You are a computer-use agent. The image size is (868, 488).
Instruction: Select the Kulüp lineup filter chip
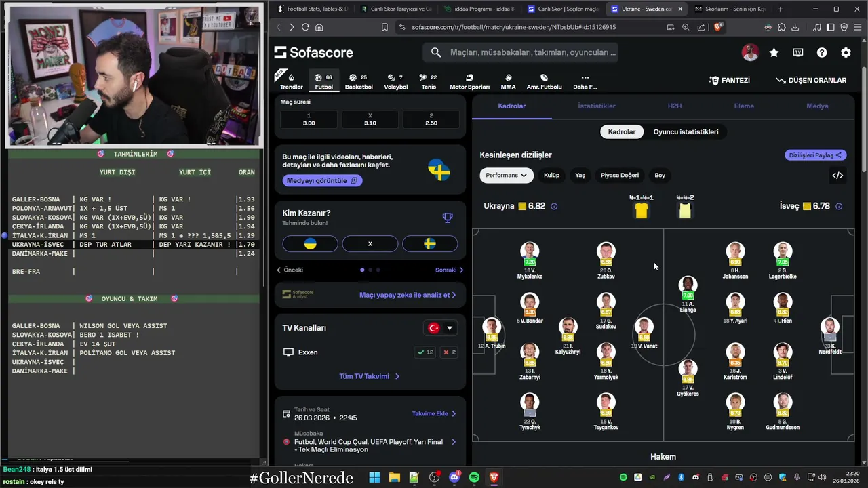552,176
